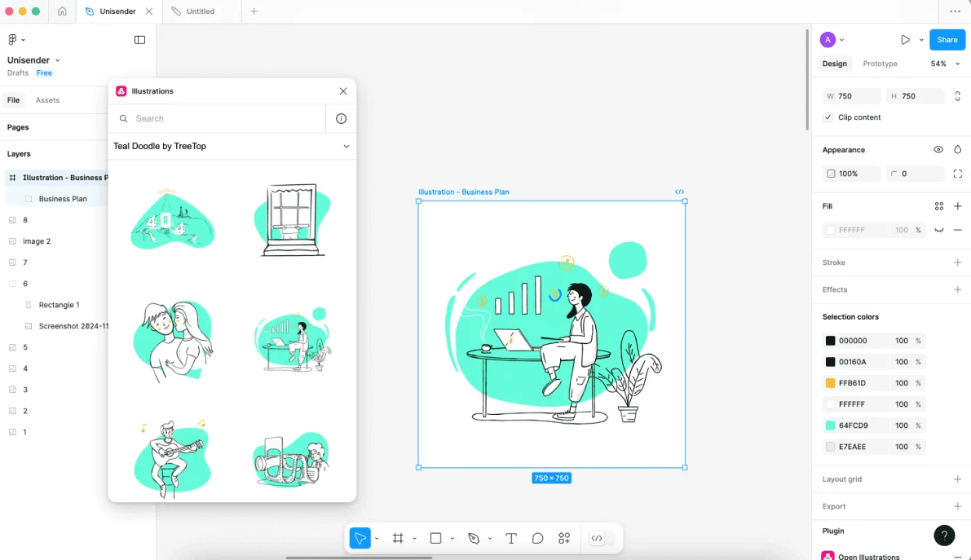Click the sidebar collapse icon
This screenshot has height=560, width=971.
pos(139,40)
